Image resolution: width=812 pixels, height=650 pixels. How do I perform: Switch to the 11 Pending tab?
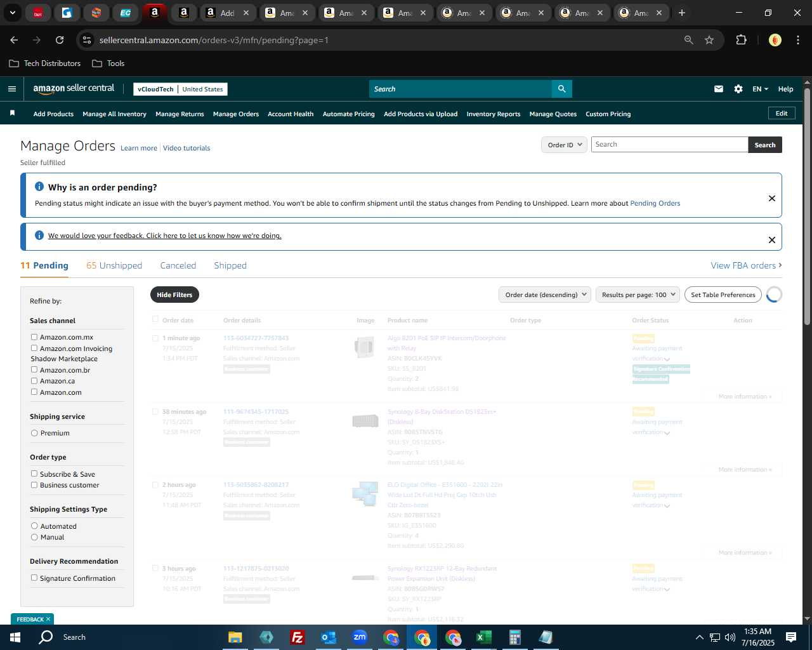pyautogui.click(x=44, y=265)
